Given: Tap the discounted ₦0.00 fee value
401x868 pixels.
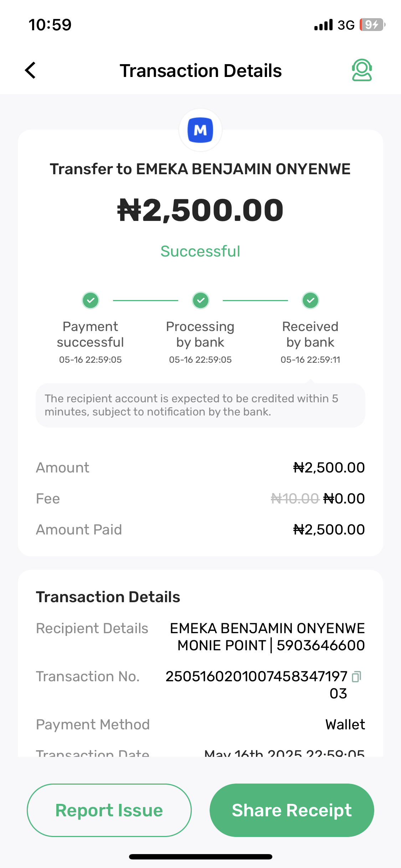Looking at the screenshot, I should tap(344, 498).
